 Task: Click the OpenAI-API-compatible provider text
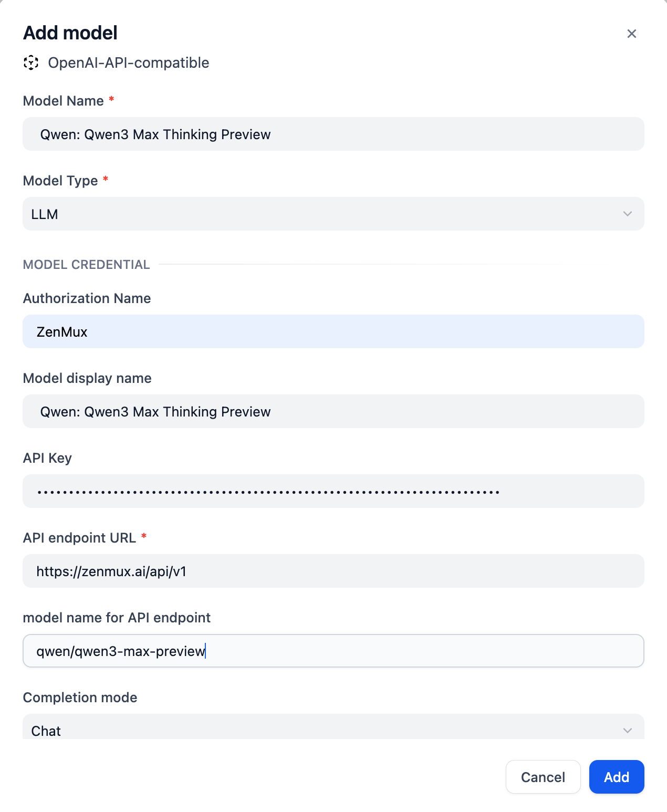click(129, 63)
